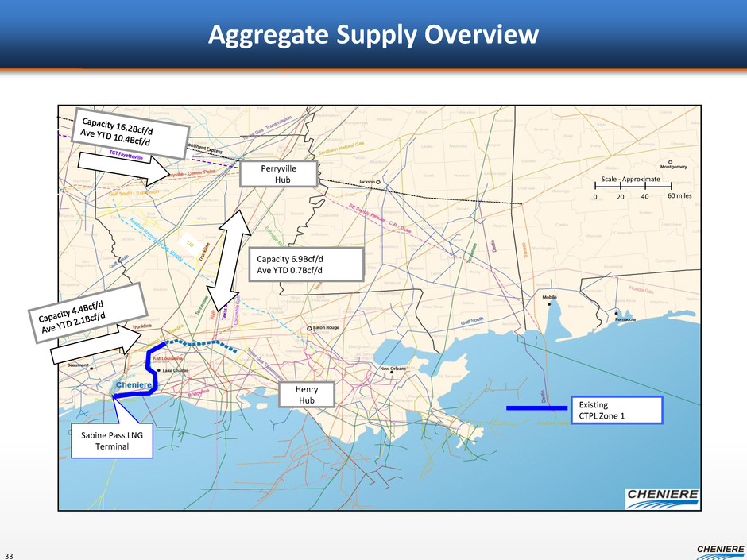747x560 pixels.
Task: Click the Cheniere logo in the slide footer
Action: coord(721,549)
